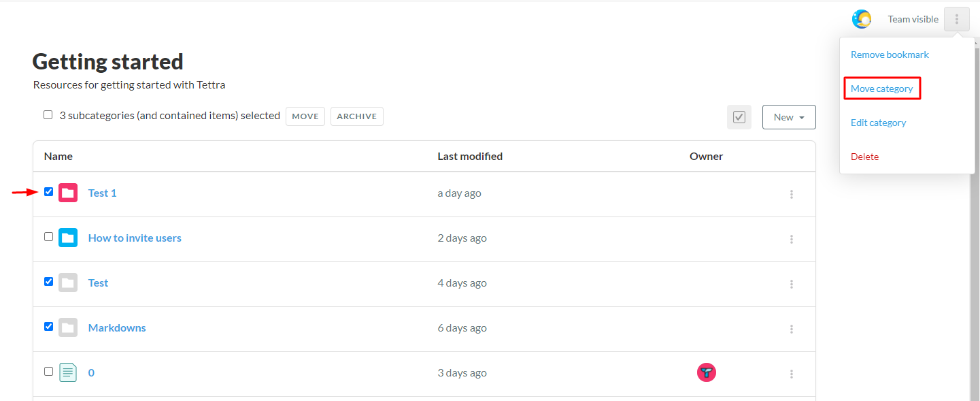The width and height of the screenshot is (980, 401).
Task: Toggle the multi-select checkmark icon button
Action: 739,117
